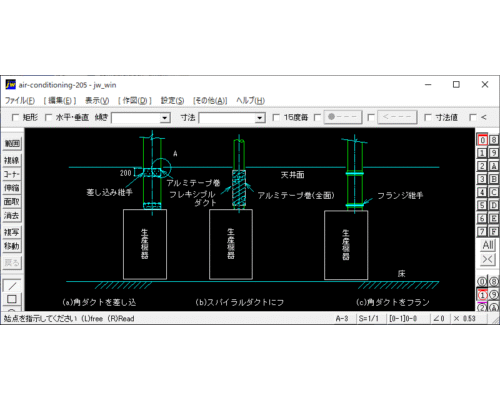Tick checkbox beside the ●--- button
Viewport: 500px width, 400px height.
click(x=317, y=117)
